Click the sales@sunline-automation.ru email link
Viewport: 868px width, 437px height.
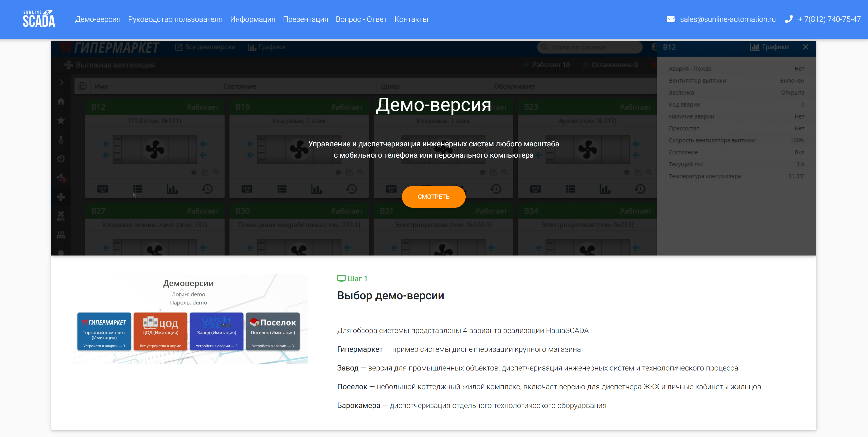(x=727, y=19)
